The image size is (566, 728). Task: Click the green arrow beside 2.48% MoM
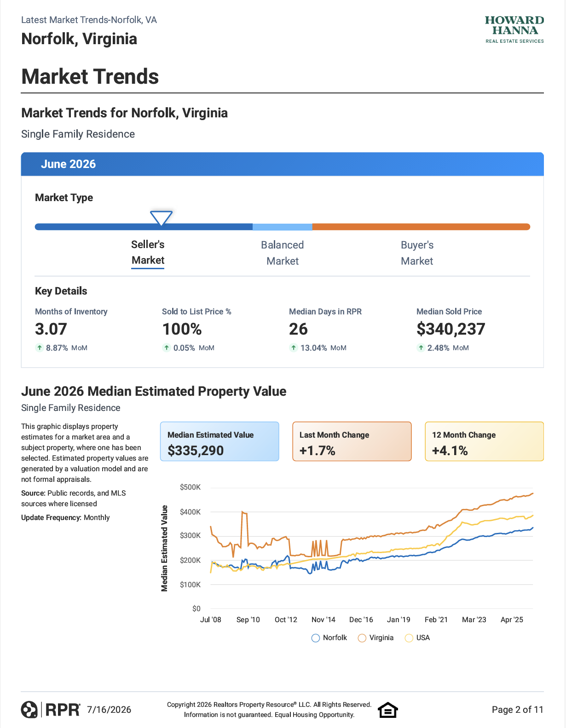(x=421, y=348)
